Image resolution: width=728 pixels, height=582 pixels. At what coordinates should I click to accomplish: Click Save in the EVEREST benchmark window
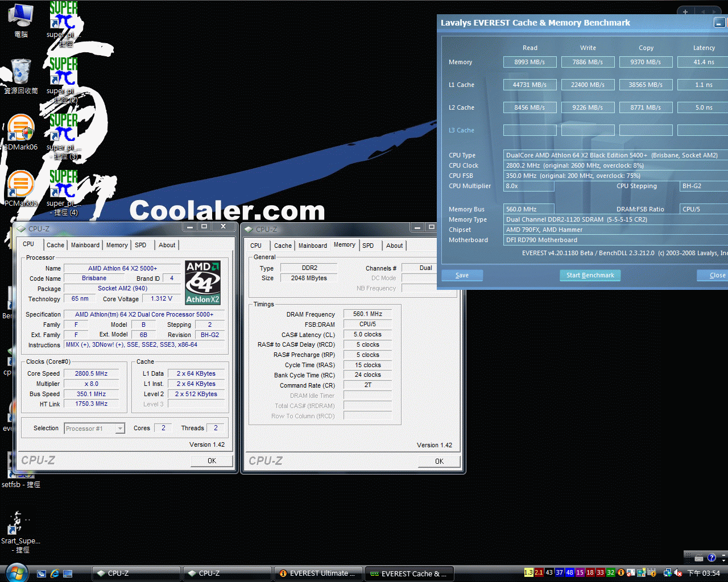(x=462, y=275)
